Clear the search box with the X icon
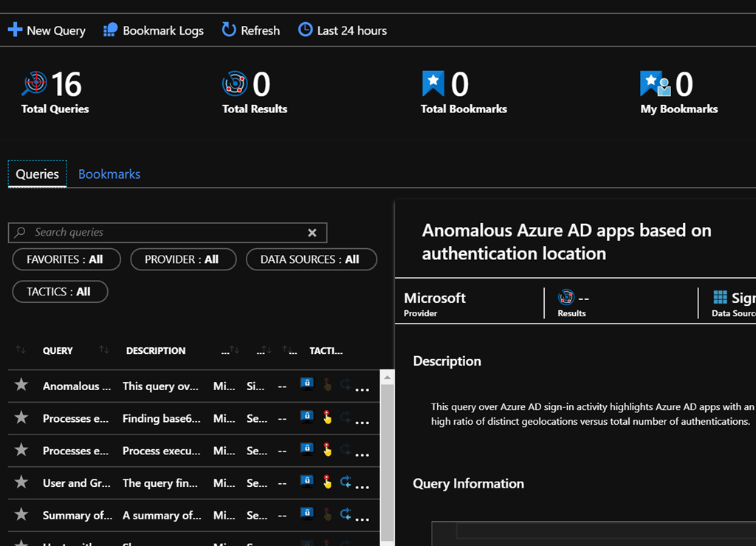 pyautogui.click(x=312, y=233)
